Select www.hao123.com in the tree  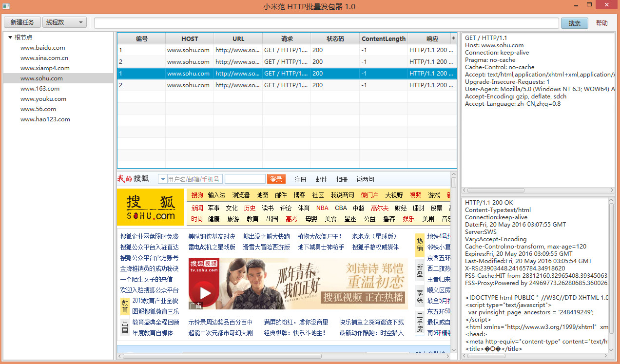click(x=45, y=119)
